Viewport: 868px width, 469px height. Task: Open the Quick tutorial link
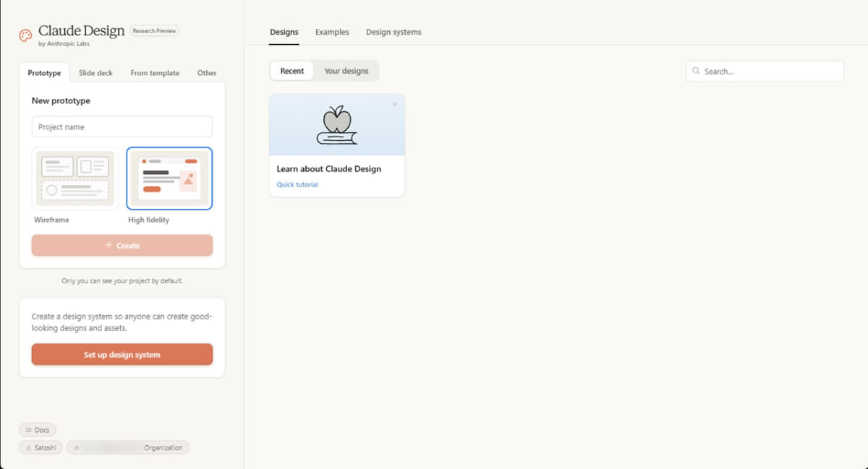point(297,184)
